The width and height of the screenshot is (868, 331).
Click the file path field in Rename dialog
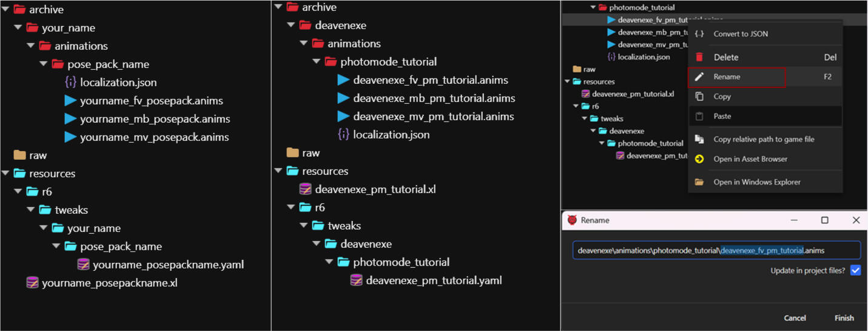pos(716,250)
